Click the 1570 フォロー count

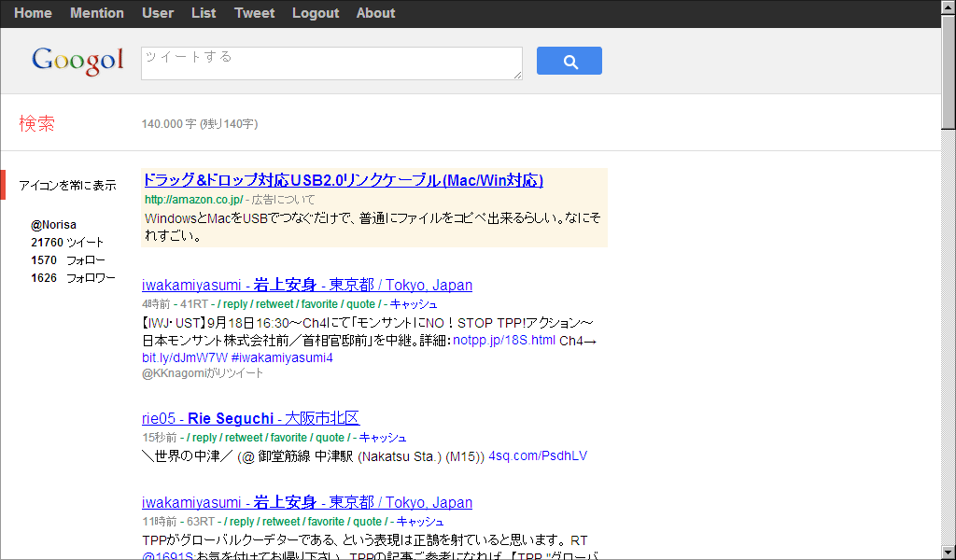pos(68,260)
